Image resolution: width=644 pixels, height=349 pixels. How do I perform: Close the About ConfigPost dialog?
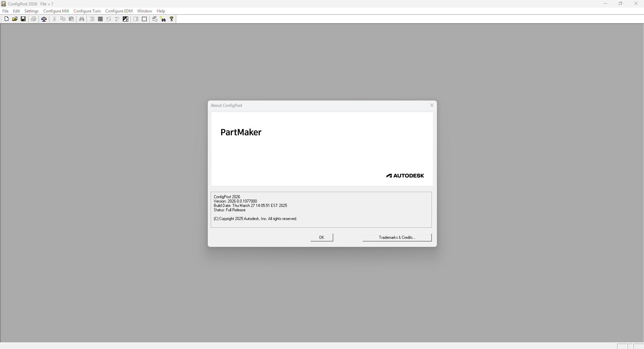point(432,105)
